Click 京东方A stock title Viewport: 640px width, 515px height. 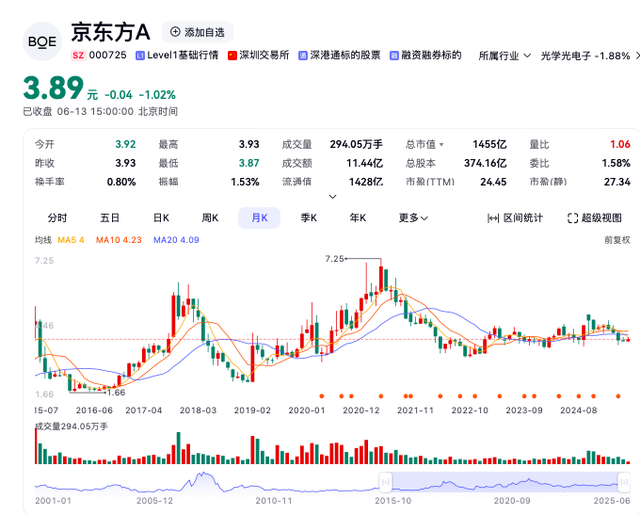tap(111, 32)
